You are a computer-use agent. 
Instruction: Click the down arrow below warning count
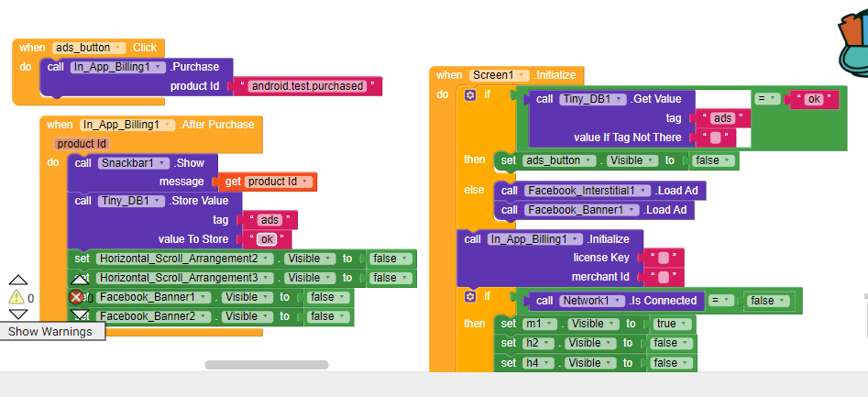click(18, 314)
